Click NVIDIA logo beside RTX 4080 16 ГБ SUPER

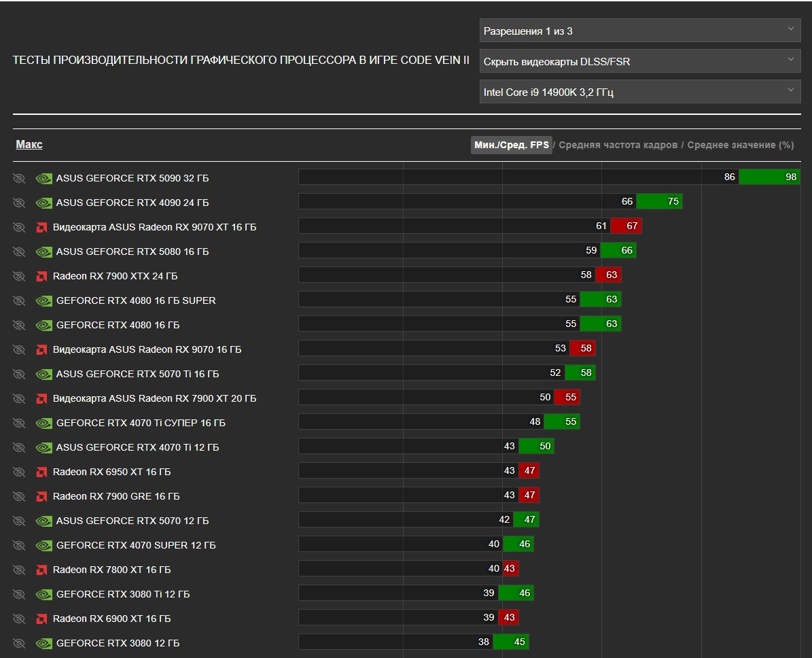point(44,301)
